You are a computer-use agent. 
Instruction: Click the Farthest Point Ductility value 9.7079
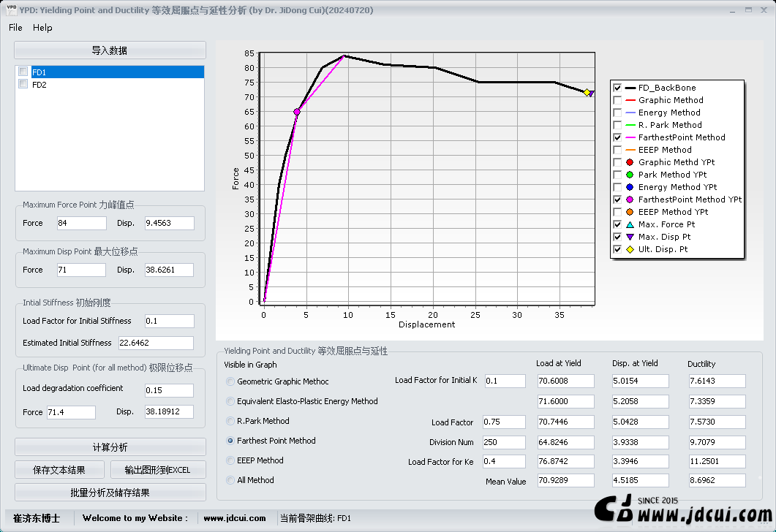[x=717, y=442]
